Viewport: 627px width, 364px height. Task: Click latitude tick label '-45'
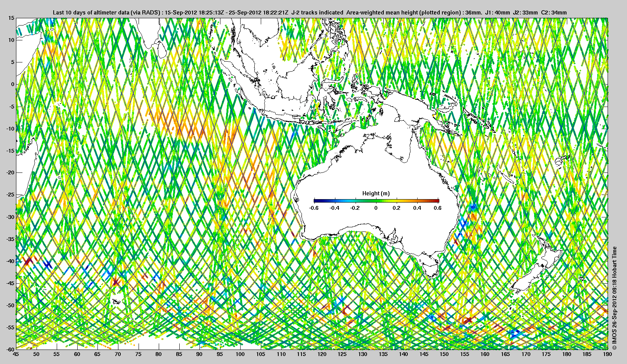coord(10,283)
